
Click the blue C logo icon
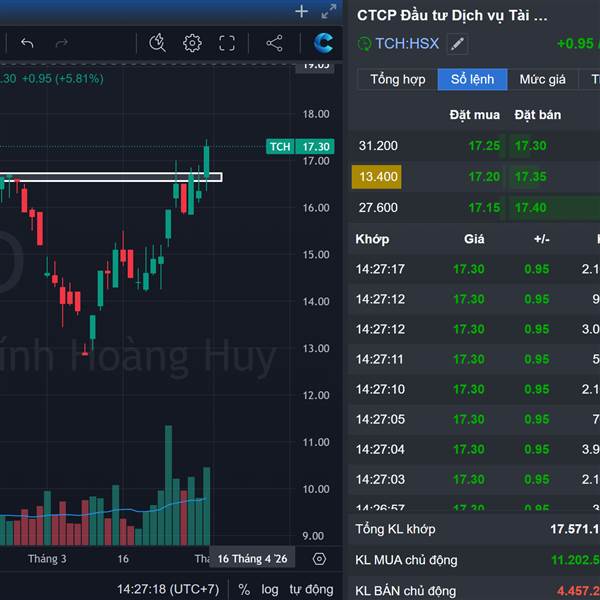[x=323, y=43]
